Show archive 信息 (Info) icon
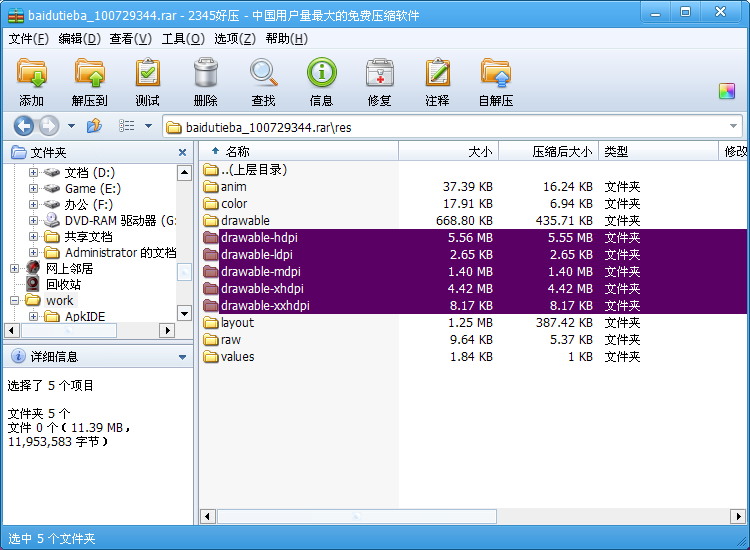This screenshot has width=750, height=550. click(321, 75)
